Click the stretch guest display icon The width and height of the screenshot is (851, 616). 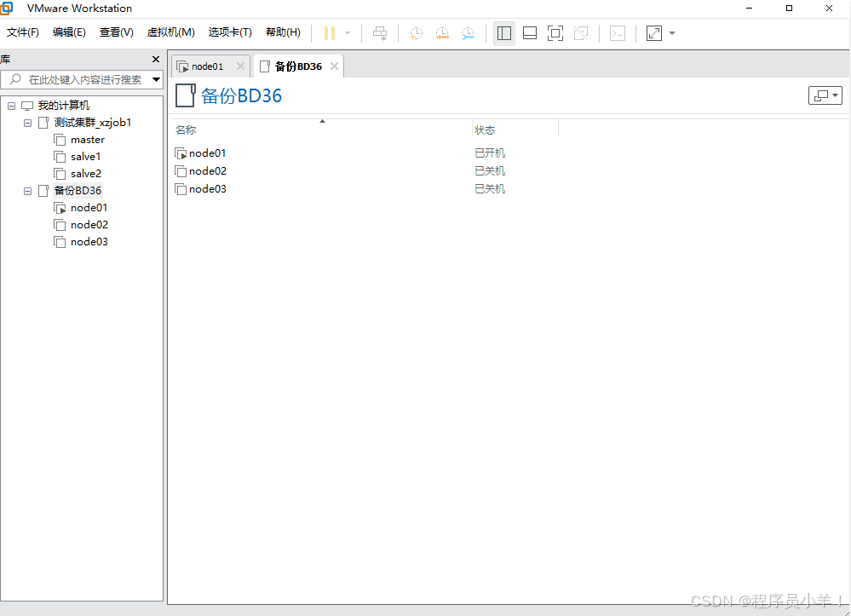[654, 33]
